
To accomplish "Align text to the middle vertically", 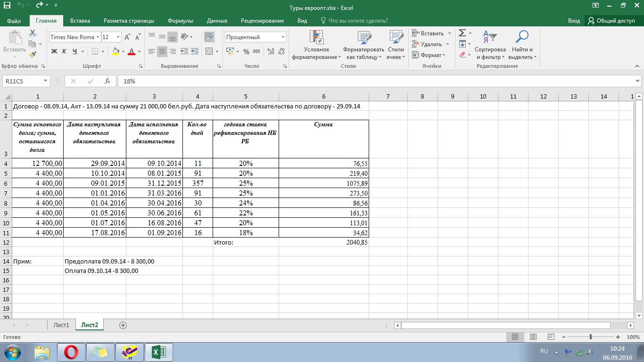I will (x=162, y=37).
